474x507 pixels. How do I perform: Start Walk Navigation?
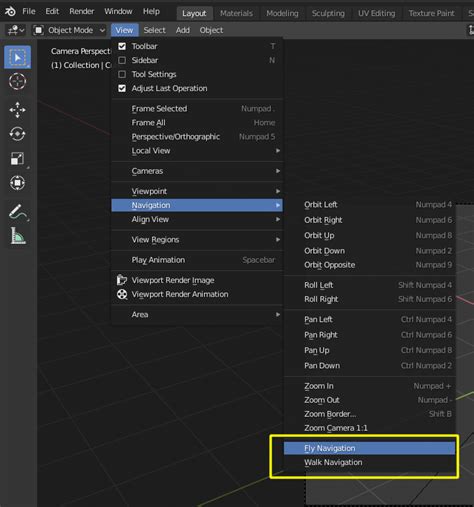click(x=370, y=463)
